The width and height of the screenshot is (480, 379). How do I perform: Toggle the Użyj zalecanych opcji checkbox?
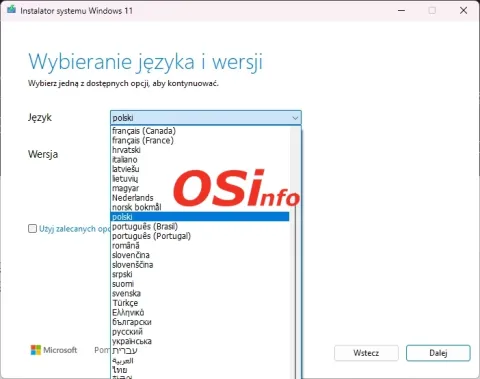[x=32, y=229]
